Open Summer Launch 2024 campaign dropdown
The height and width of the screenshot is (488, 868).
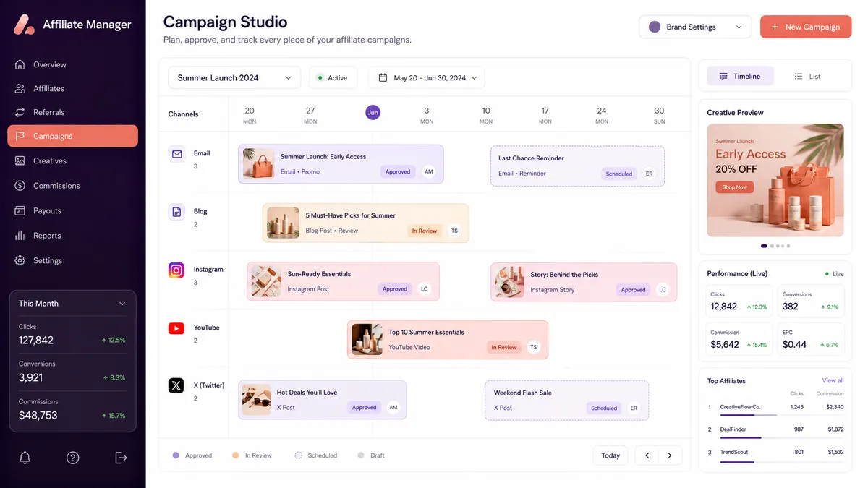click(234, 77)
